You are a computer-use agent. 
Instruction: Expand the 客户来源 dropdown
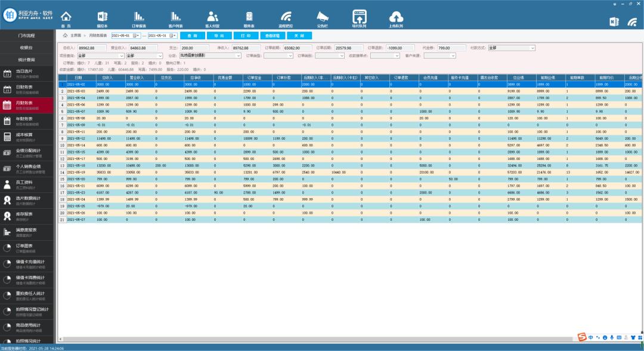pyautogui.click(x=453, y=56)
